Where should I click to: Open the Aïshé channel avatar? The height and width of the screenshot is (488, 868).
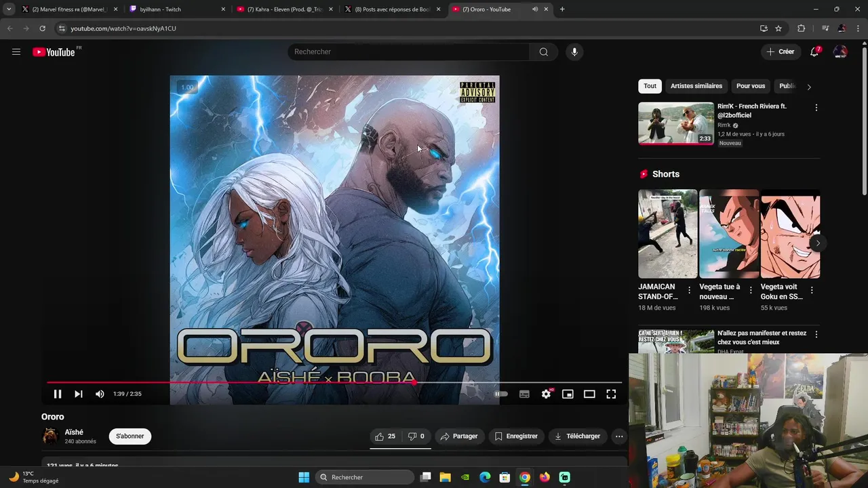click(50, 436)
